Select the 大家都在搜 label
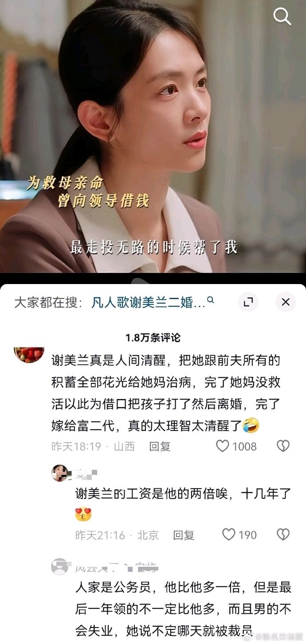Viewport: 306px width, 644px height. click(x=48, y=303)
